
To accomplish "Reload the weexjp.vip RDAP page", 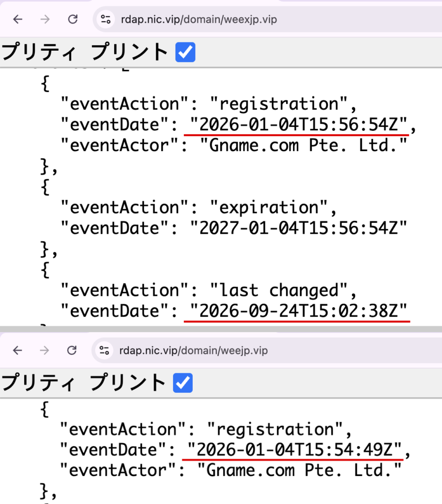I will 73,19.
